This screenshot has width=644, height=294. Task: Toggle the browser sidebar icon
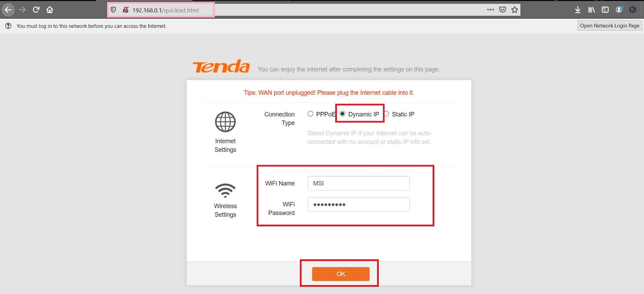605,10
